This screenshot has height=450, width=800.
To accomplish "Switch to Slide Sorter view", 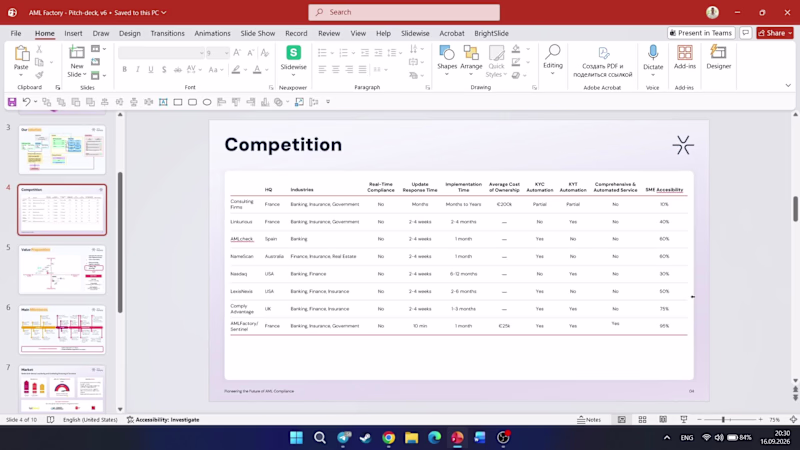I will point(642,419).
